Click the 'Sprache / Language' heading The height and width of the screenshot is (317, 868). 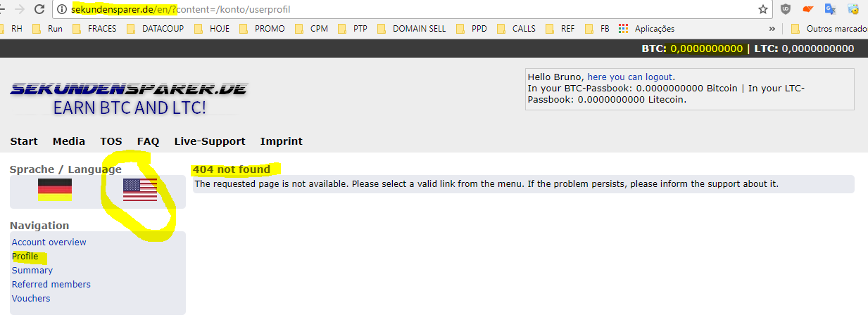pos(65,169)
